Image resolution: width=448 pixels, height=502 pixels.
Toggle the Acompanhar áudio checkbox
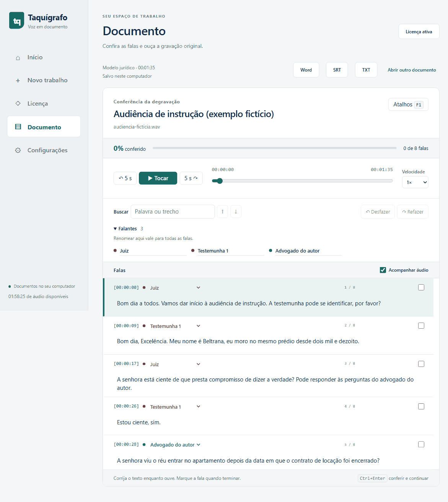tap(383, 270)
